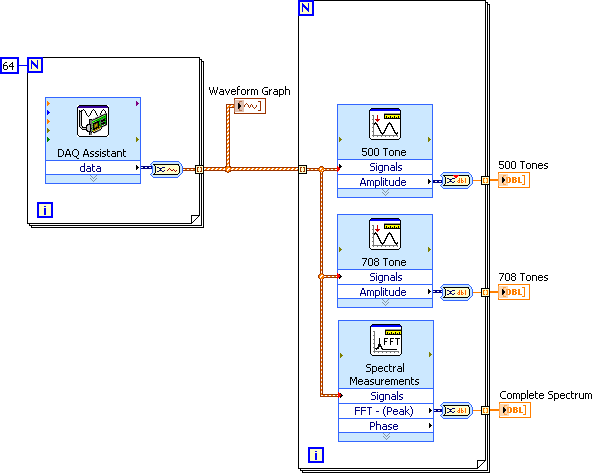This screenshot has width=595, height=473.
Task: Select the 708 Tones DBL array indicator
Action: pyautogui.click(x=514, y=292)
